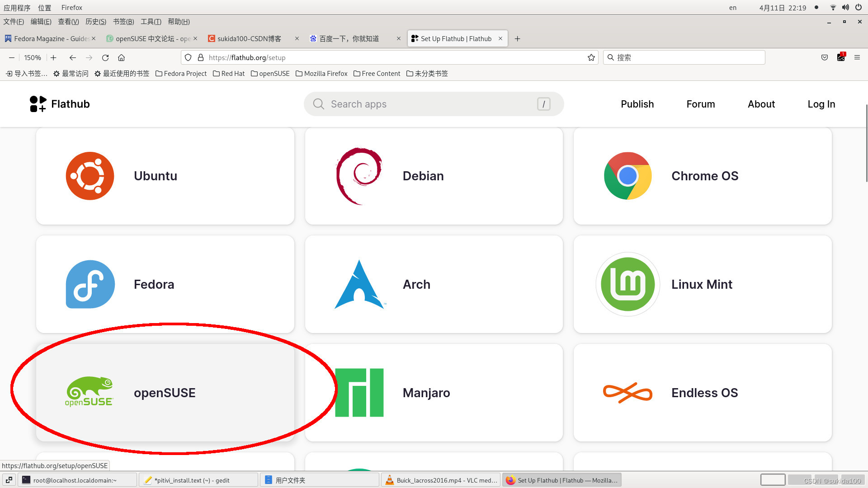The image size is (868, 488).
Task: Click the Flathub logo icon
Action: coord(38,104)
